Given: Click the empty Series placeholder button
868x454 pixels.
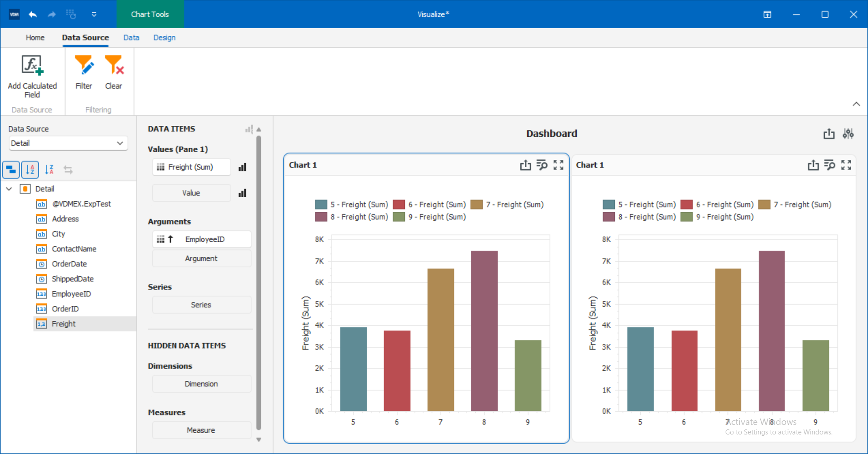Looking at the screenshot, I should tap(201, 304).
